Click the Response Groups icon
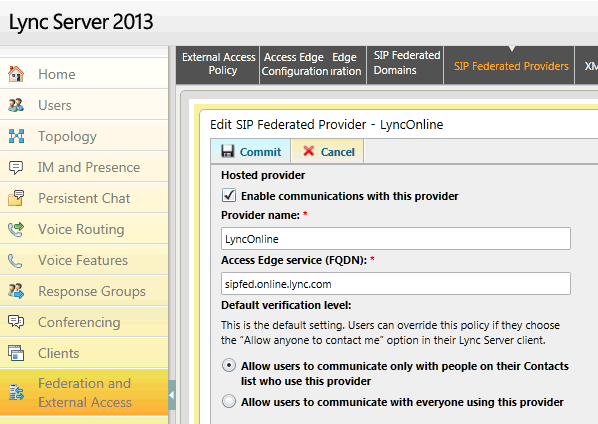The height and width of the screenshot is (424, 598). click(16, 291)
